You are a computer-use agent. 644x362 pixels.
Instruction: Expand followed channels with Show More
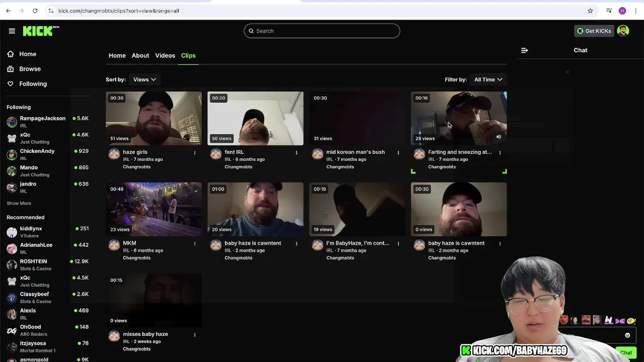(19, 203)
